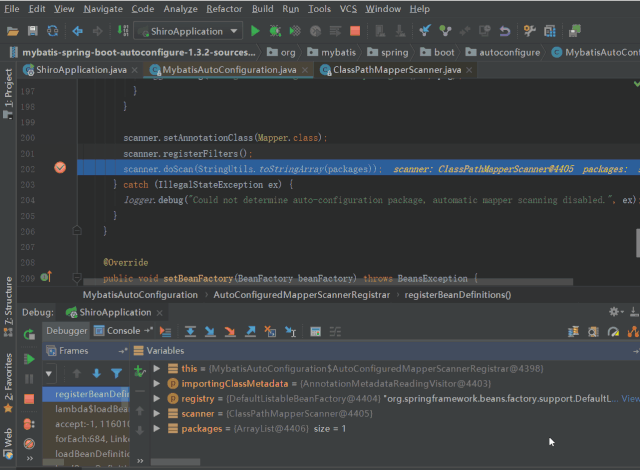Synchronize files with the refresh toolbar icon
The width and height of the screenshot is (640, 470).
coord(52,31)
